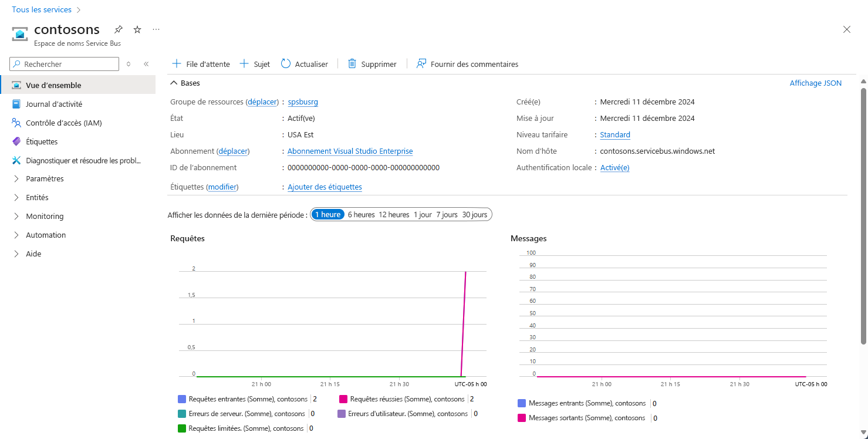Screen dimensions: 868x439
Task: Click the Supprimer trash icon
Action: tap(352, 64)
